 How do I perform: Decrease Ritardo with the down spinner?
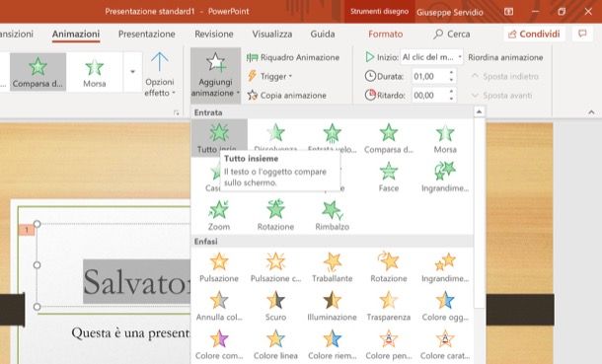click(452, 99)
